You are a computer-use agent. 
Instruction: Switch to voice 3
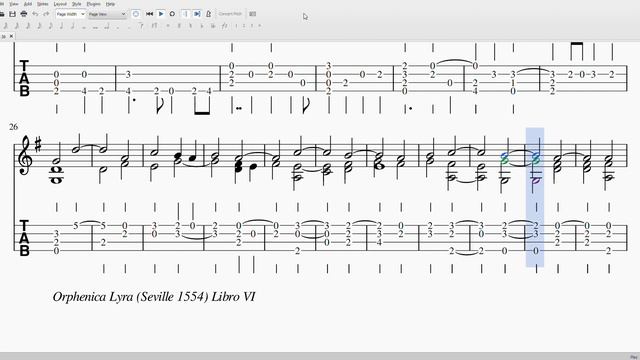tap(252, 26)
